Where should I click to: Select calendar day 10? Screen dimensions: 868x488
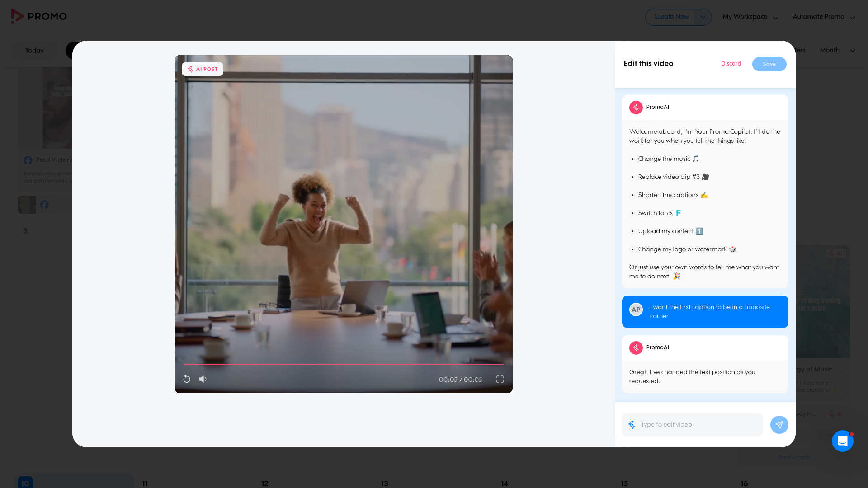(x=25, y=483)
